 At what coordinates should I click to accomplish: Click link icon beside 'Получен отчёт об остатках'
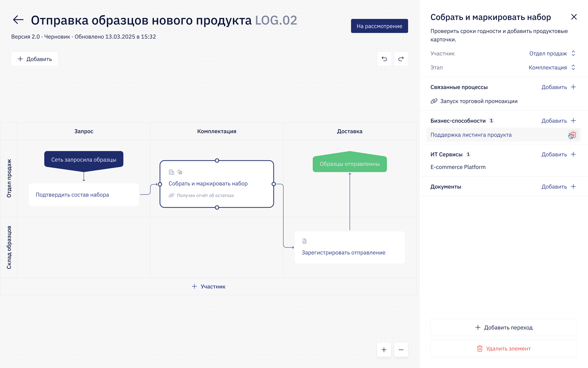coord(171,195)
